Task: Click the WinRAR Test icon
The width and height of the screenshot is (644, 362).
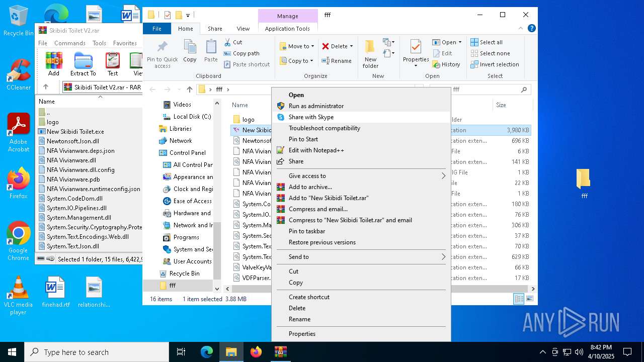Action: (113, 64)
